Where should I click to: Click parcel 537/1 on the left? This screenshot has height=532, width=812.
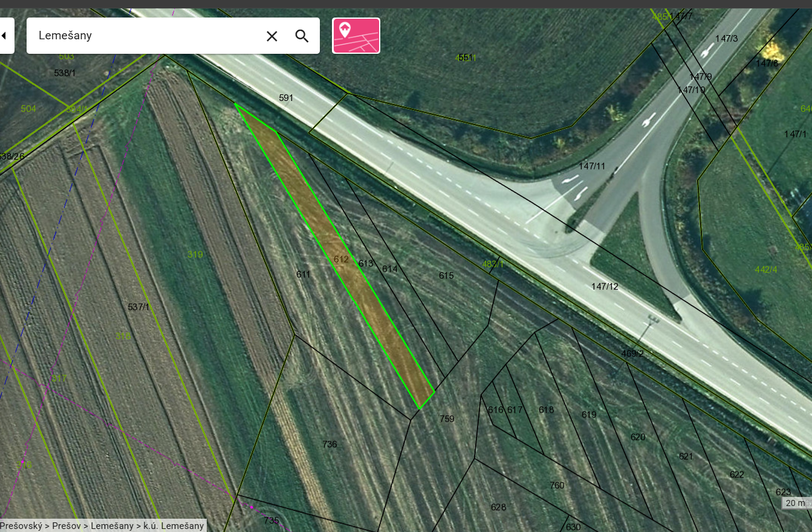(139, 306)
